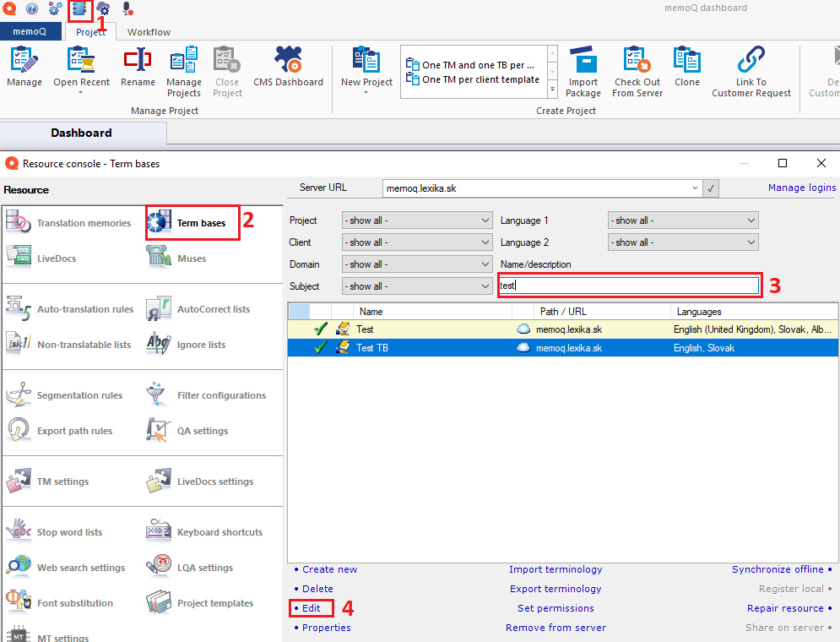The width and height of the screenshot is (840, 642).
Task: Select the 'Test TB' term base row
Action: pos(562,348)
